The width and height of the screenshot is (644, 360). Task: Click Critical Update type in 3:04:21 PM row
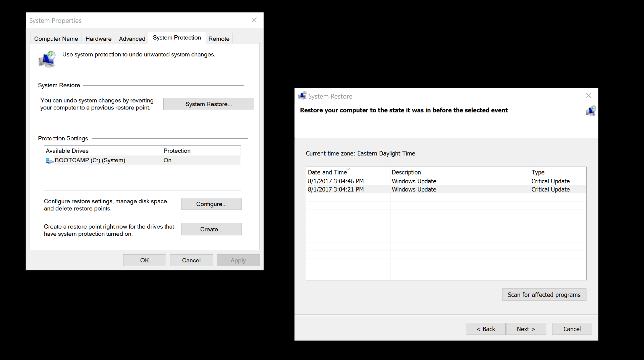550,189
